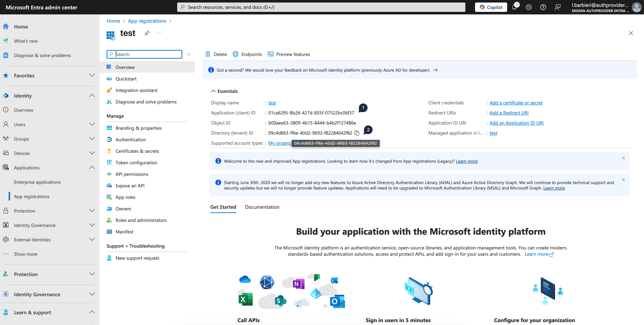644x325 pixels.
Task: Collapse the Identity section
Action: point(92,96)
